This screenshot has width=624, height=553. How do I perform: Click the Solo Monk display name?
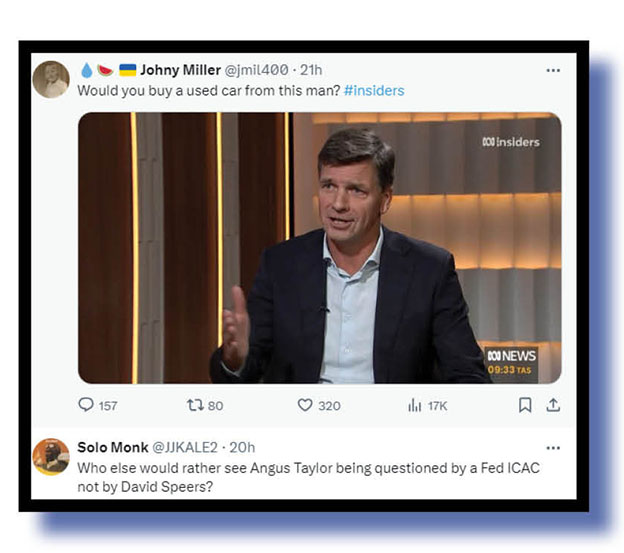click(x=113, y=447)
